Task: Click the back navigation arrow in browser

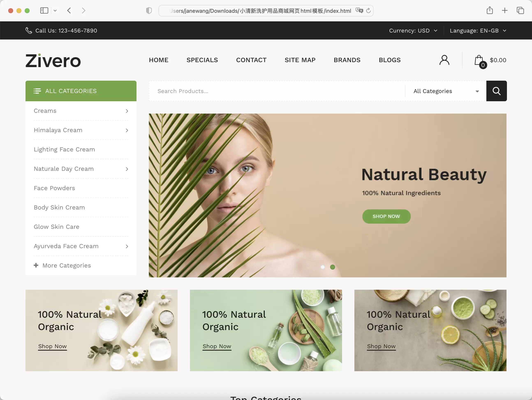Action: pos(69,10)
